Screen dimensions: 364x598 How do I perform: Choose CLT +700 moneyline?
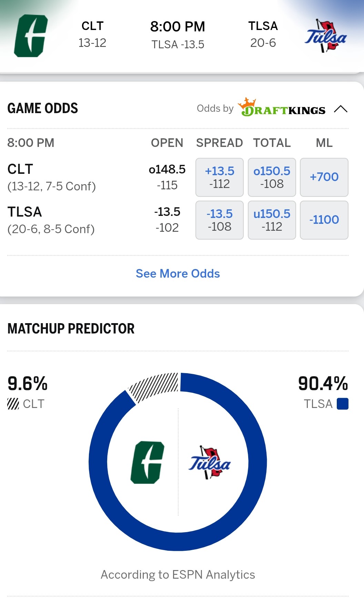pos(324,177)
